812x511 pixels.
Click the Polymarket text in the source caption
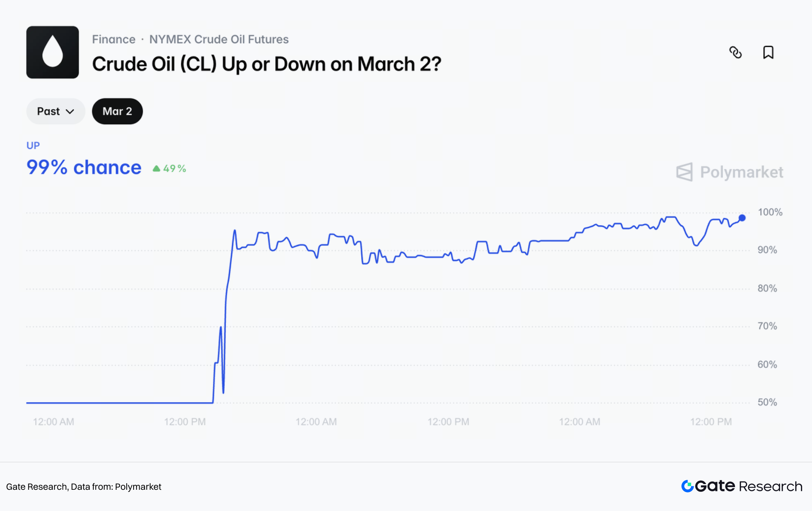(x=138, y=487)
